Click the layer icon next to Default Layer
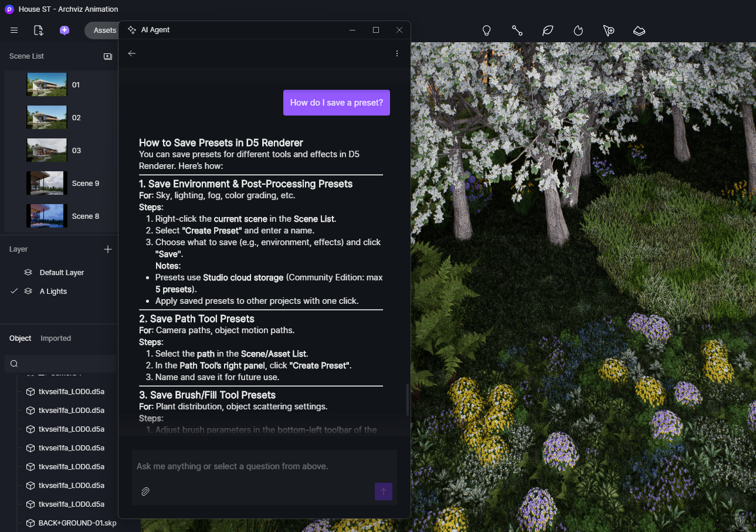 pos(28,273)
